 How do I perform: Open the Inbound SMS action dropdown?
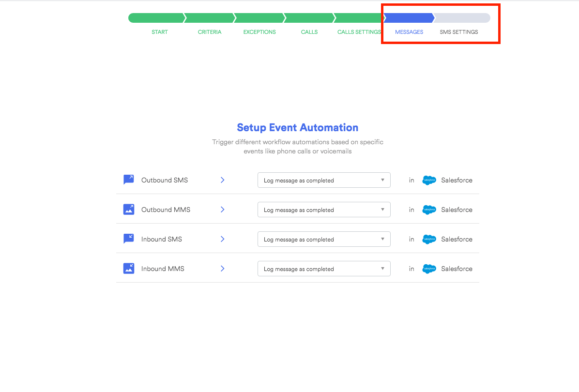click(324, 239)
